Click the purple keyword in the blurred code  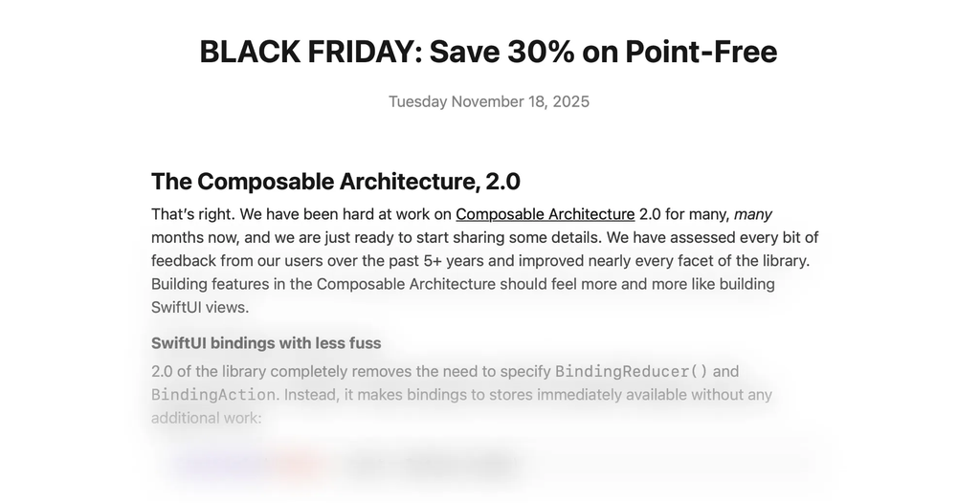(218, 466)
